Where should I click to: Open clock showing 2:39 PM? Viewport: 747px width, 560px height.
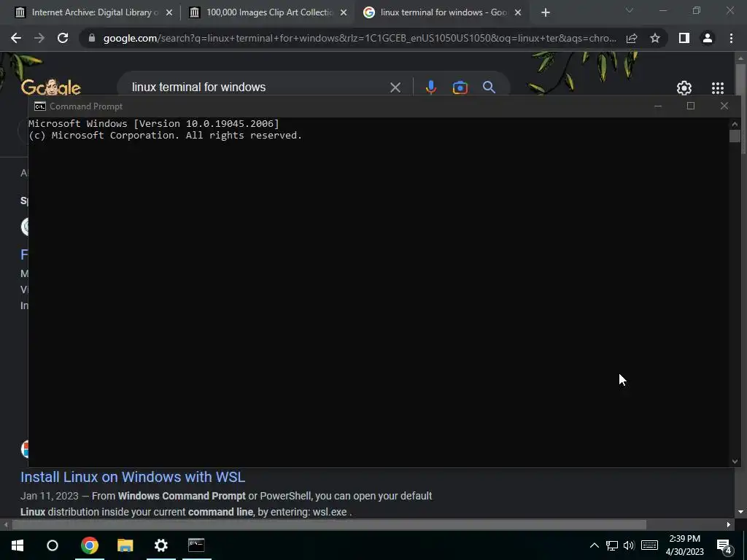(684, 545)
